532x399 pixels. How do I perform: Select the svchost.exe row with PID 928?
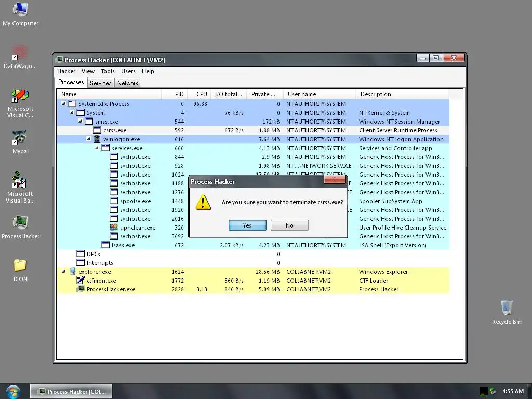click(x=253, y=166)
